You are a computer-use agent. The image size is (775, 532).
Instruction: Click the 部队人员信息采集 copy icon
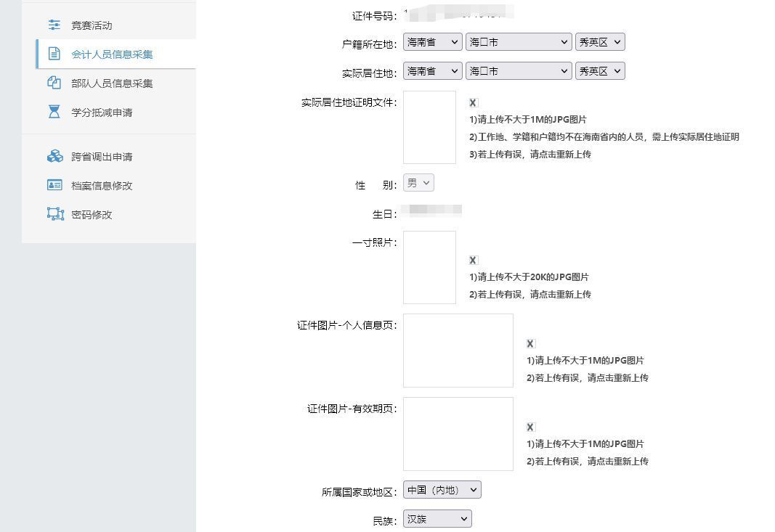pyautogui.click(x=54, y=83)
